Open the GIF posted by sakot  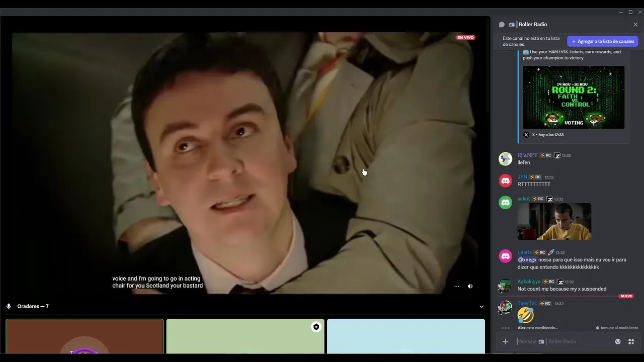pos(554,222)
